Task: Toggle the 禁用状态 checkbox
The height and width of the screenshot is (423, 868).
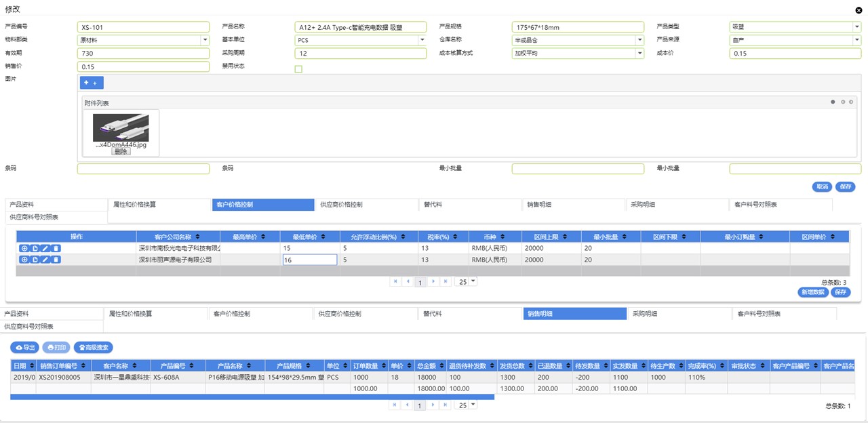Action: click(x=298, y=69)
